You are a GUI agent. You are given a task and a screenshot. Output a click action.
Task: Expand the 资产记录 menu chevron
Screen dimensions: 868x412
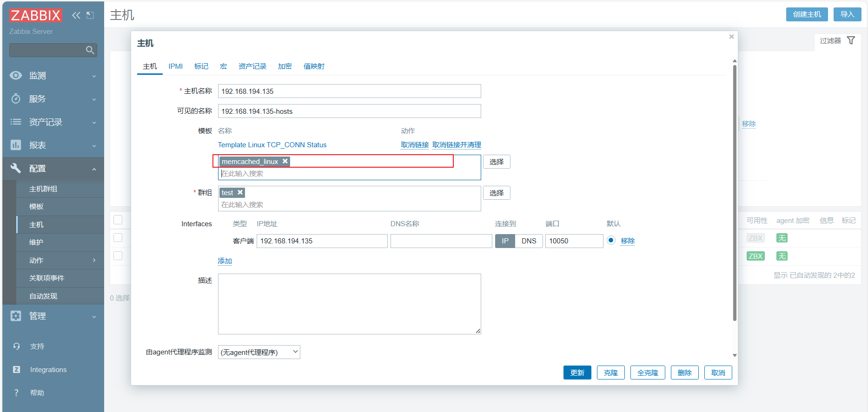click(x=94, y=122)
